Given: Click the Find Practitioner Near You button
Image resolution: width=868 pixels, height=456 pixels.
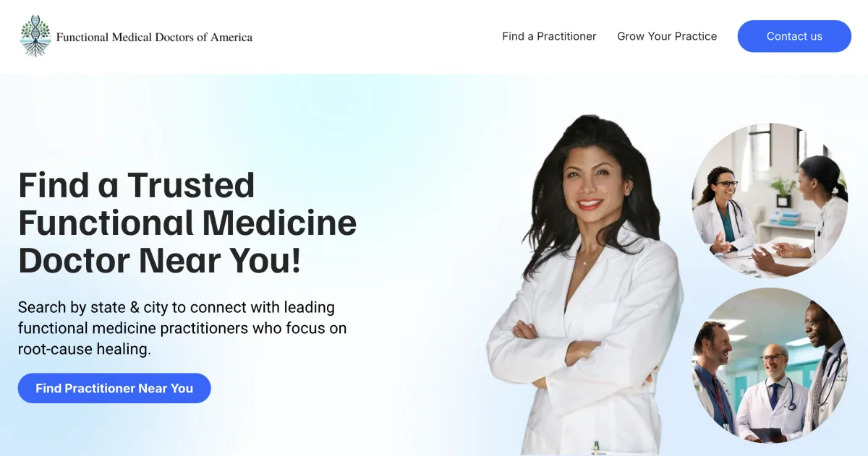Looking at the screenshot, I should click(x=114, y=388).
